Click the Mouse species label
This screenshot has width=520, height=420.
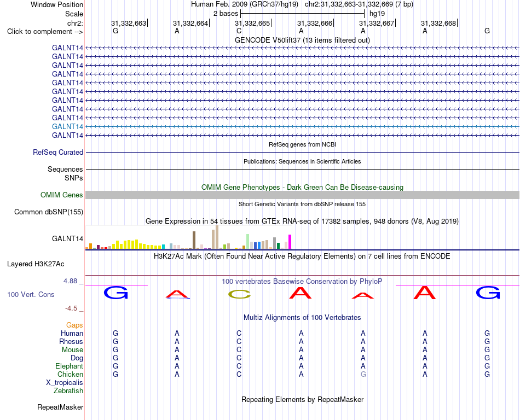72,350
